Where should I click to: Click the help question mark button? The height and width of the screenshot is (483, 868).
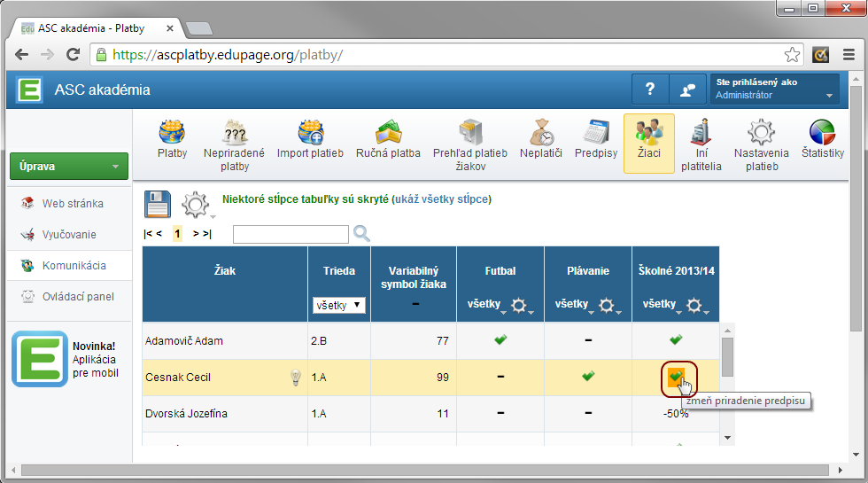tap(650, 90)
